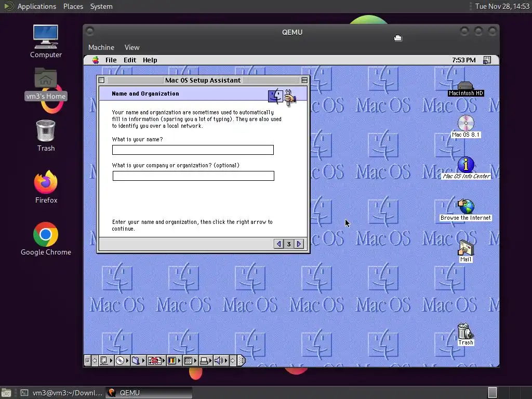
Task: Select the Linux desktop Trash icon
Action: point(46,136)
